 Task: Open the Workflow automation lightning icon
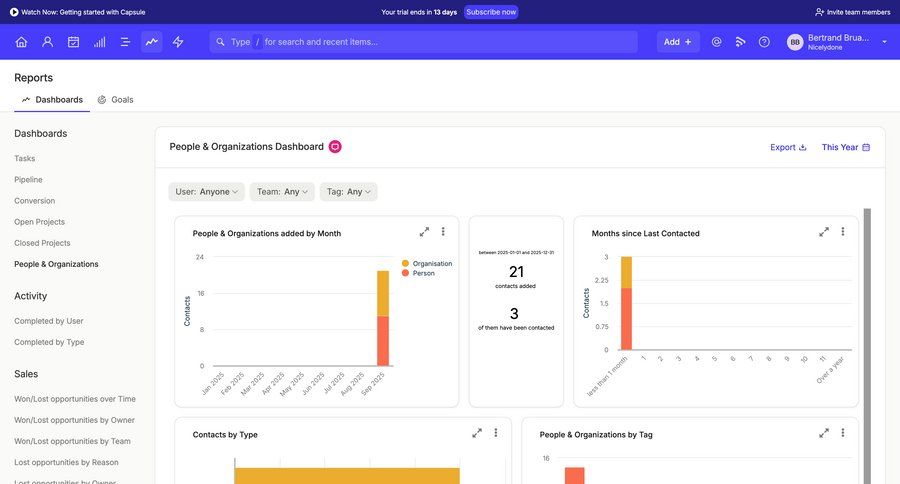click(x=178, y=42)
